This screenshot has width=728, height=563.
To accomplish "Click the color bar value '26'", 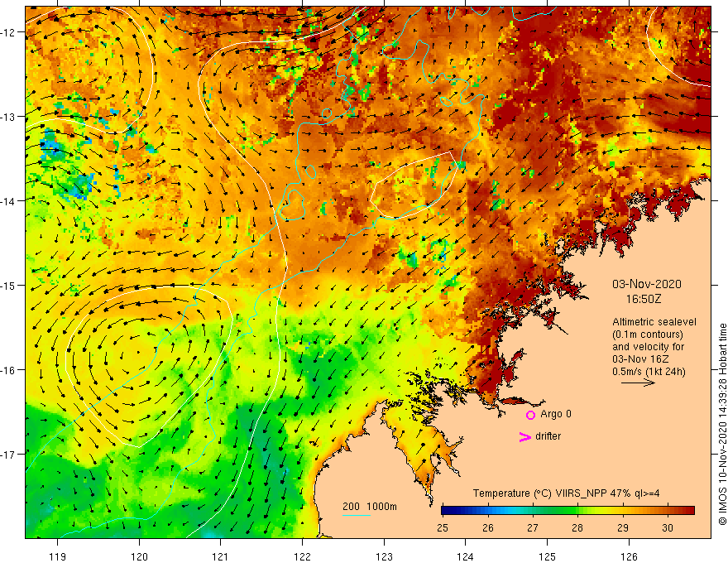I will click(x=487, y=527).
